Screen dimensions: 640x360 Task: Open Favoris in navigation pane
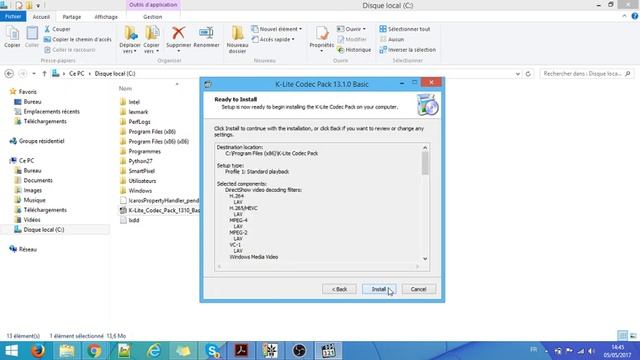(x=27, y=92)
